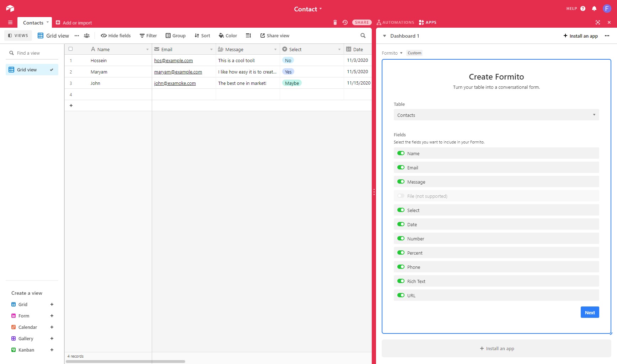Click top Install an app button

pyautogui.click(x=581, y=36)
